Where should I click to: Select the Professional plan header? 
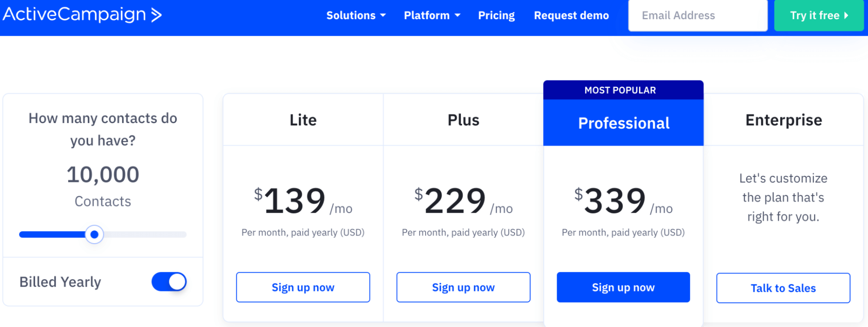pos(623,123)
